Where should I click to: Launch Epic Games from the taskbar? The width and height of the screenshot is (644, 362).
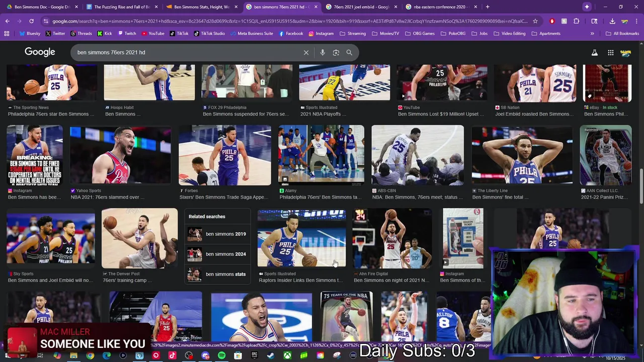[x=255, y=355]
